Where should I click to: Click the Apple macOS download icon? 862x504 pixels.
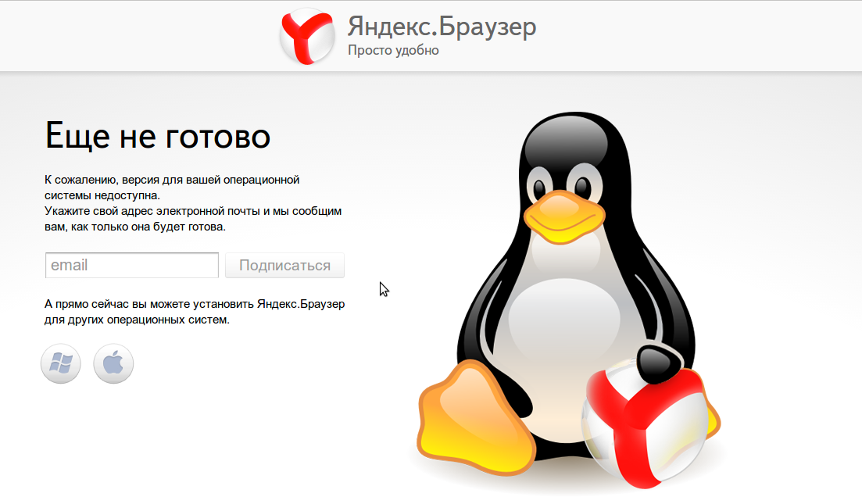coord(113,363)
